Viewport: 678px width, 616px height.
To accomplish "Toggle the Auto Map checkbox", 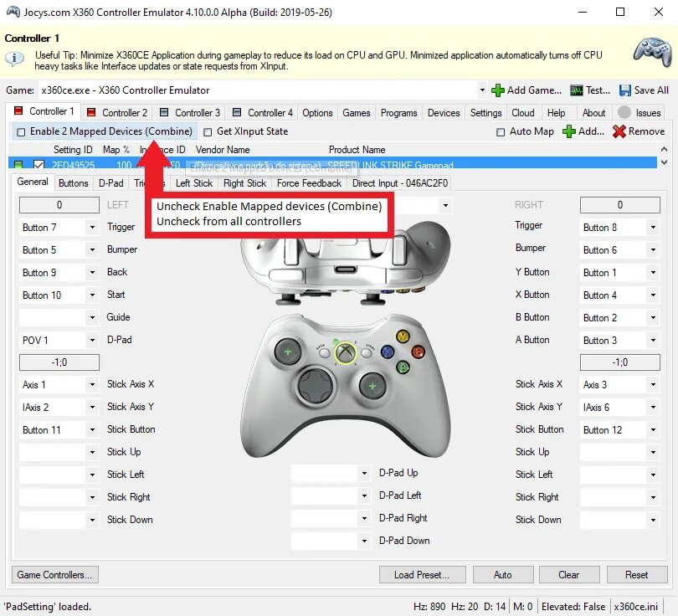I will (x=501, y=132).
